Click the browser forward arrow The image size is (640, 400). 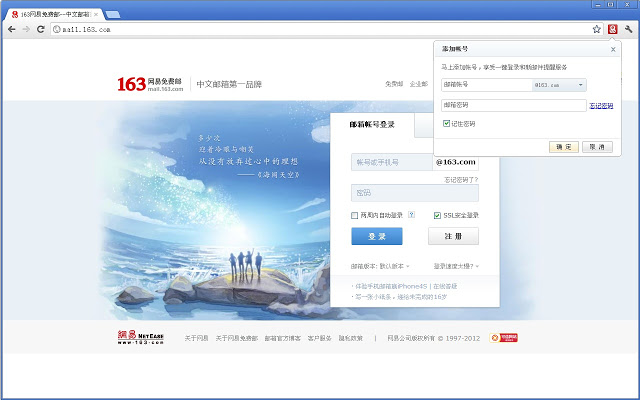(x=26, y=29)
